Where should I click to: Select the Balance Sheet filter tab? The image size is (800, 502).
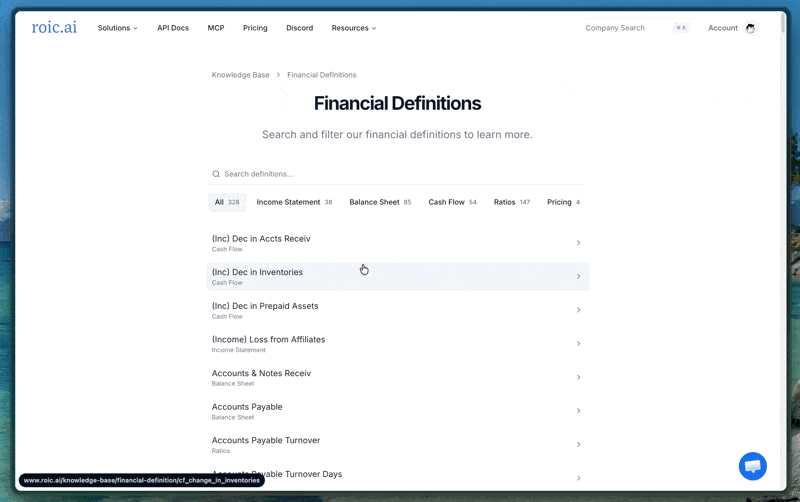pos(380,202)
